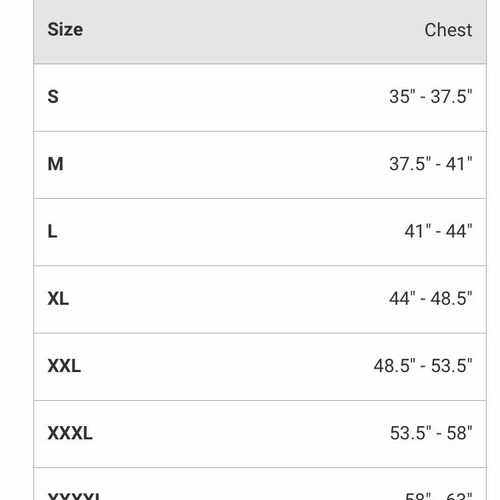Select the 53.5" - 58" chest value
Viewport: 500px width, 500px height.
coord(431,433)
